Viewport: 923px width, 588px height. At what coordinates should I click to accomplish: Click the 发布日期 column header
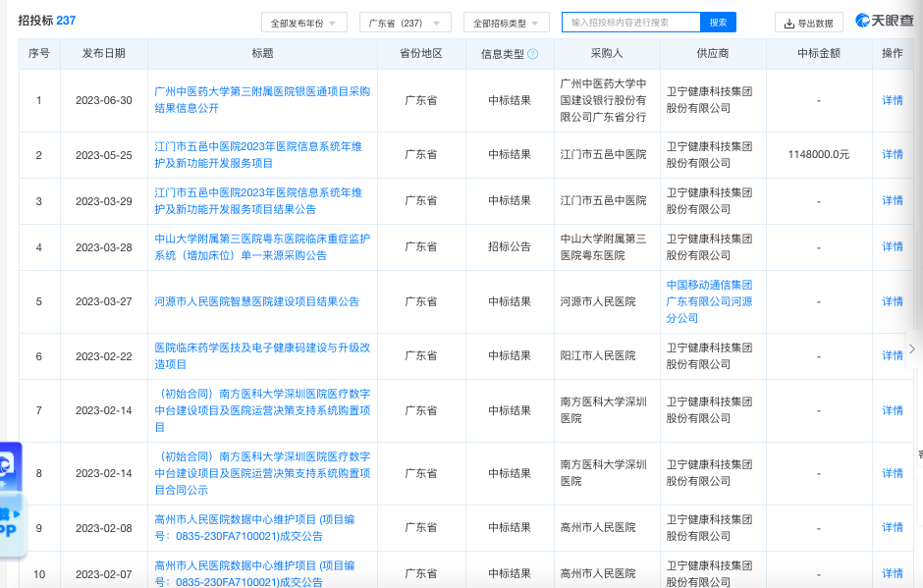[104, 54]
